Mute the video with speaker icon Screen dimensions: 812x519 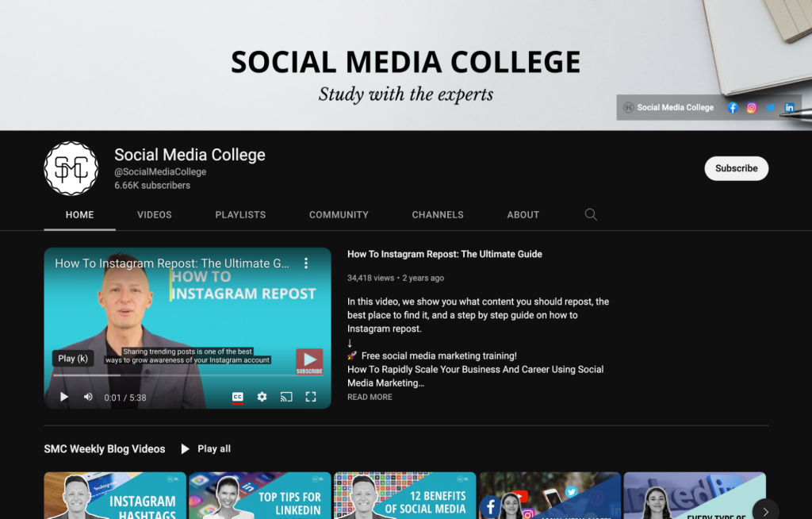click(x=89, y=397)
